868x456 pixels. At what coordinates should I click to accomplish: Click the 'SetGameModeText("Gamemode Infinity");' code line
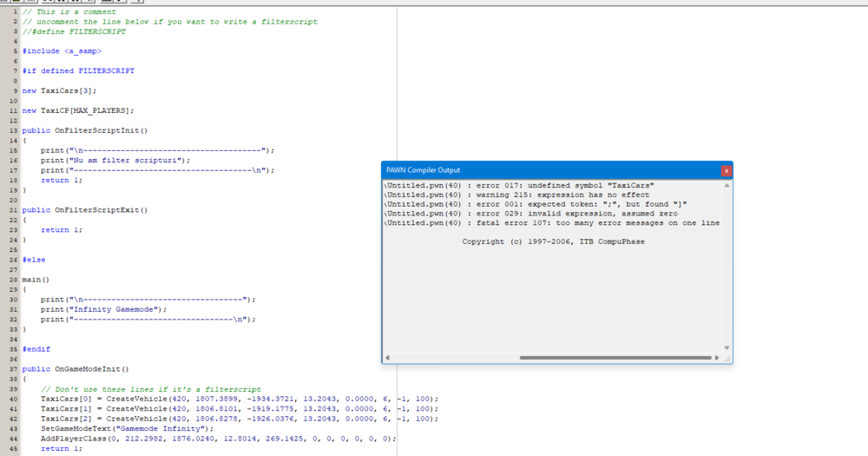coord(127,429)
